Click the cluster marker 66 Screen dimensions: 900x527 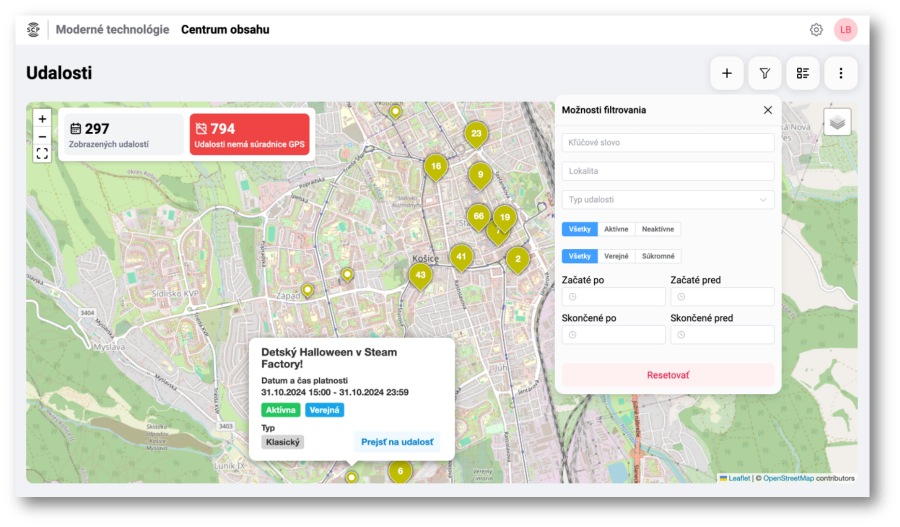(478, 217)
